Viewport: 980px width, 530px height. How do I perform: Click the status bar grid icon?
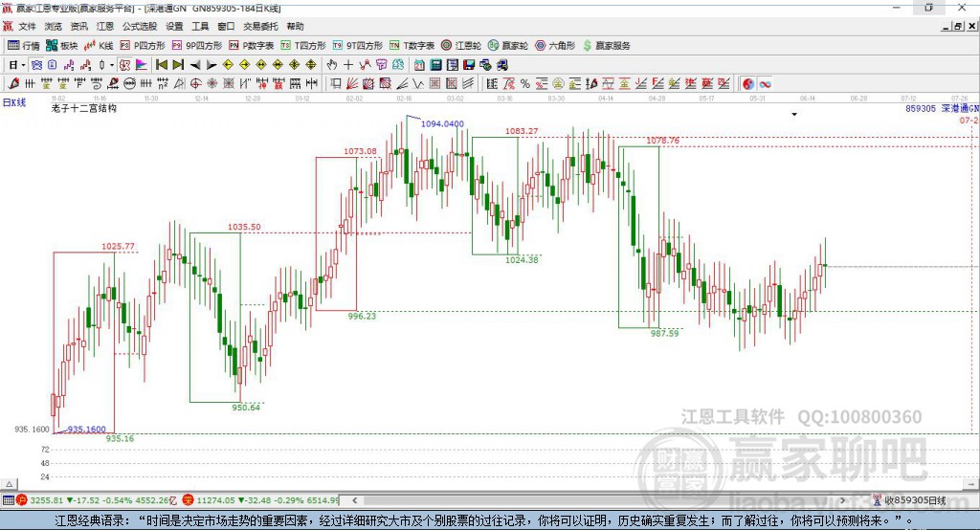click(8, 500)
